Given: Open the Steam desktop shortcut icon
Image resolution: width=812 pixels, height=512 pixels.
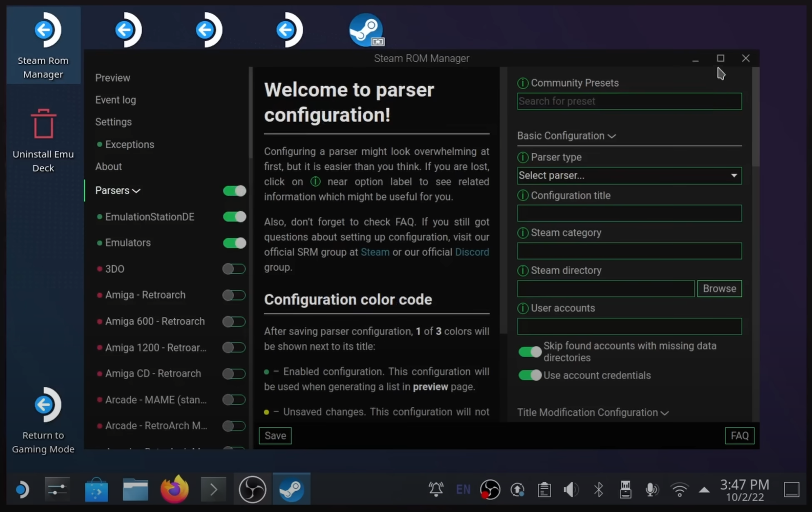Looking at the screenshot, I should (x=366, y=30).
